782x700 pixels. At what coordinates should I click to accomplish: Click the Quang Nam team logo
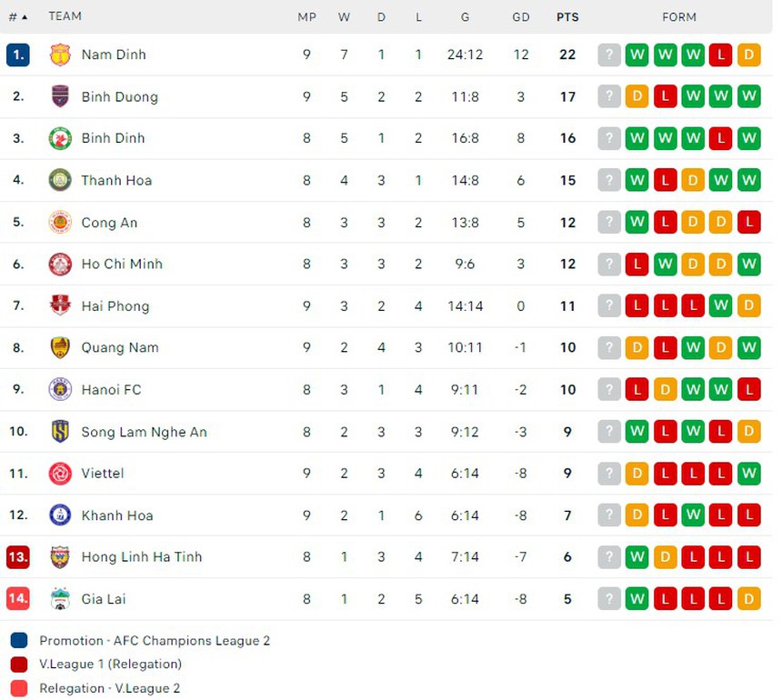click(x=60, y=347)
